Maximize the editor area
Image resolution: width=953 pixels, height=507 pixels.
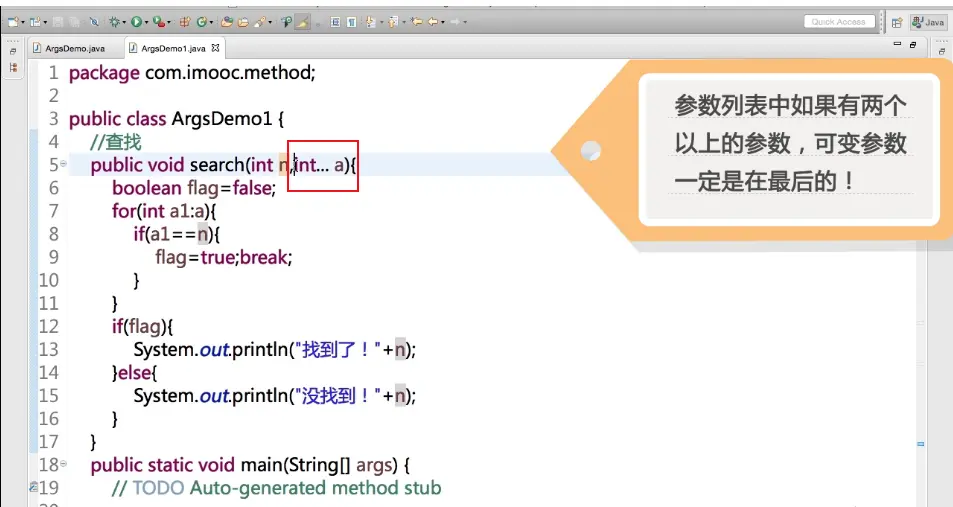coord(913,45)
